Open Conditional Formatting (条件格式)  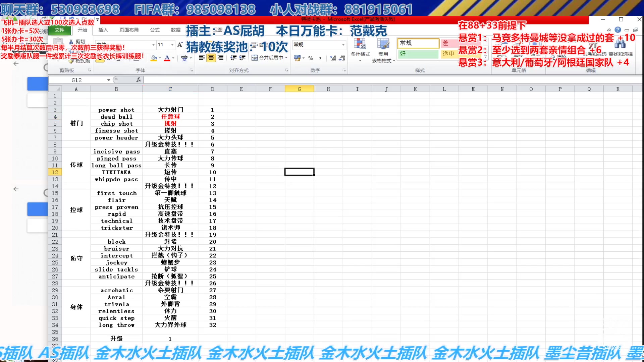point(360,50)
